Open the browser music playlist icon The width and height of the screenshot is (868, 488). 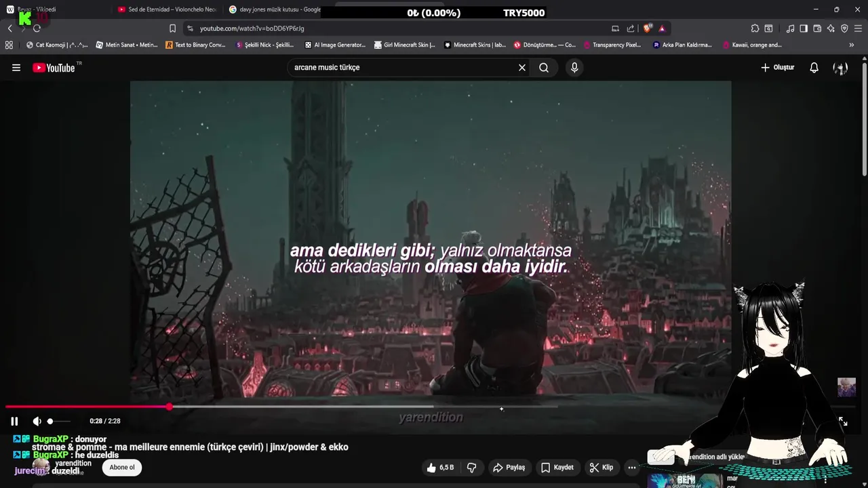pyautogui.click(x=790, y=28)
